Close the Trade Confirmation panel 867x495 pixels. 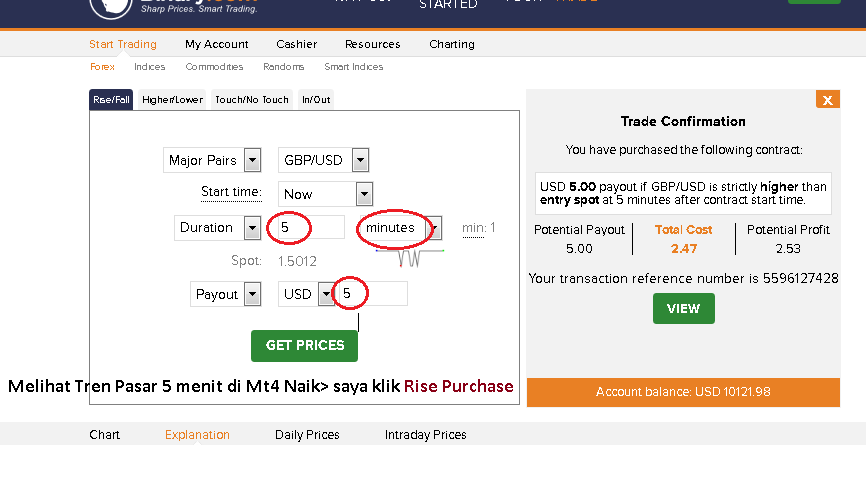(x=827, y=100)
